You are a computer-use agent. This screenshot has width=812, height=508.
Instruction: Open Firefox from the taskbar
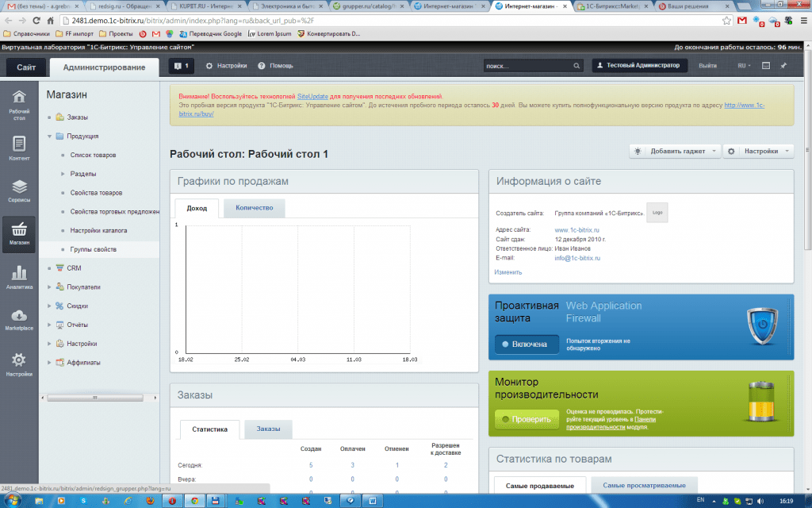[x=150, y=501]
